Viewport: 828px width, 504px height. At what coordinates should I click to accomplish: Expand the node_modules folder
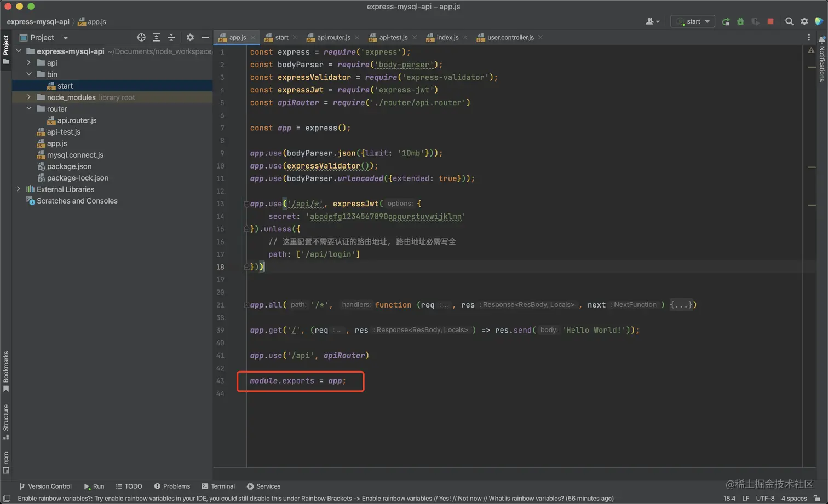[29, 97]
